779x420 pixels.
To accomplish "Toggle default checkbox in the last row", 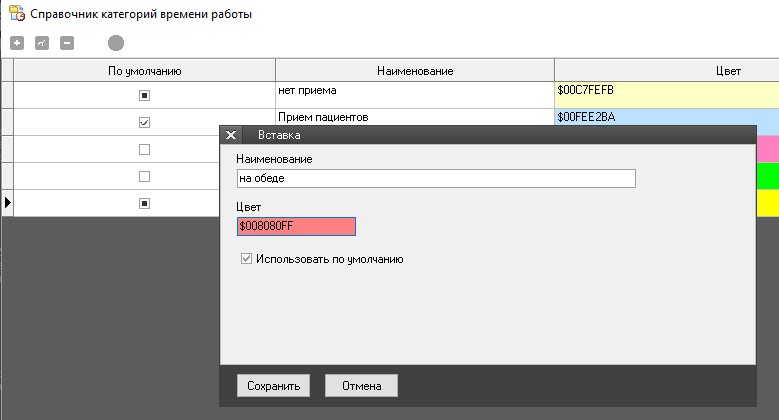I will point(144,203).
